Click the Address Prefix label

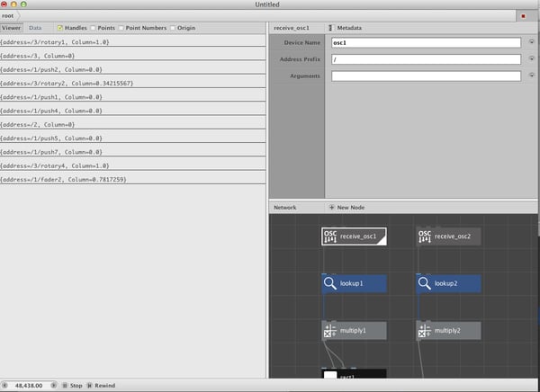(300, 59)
